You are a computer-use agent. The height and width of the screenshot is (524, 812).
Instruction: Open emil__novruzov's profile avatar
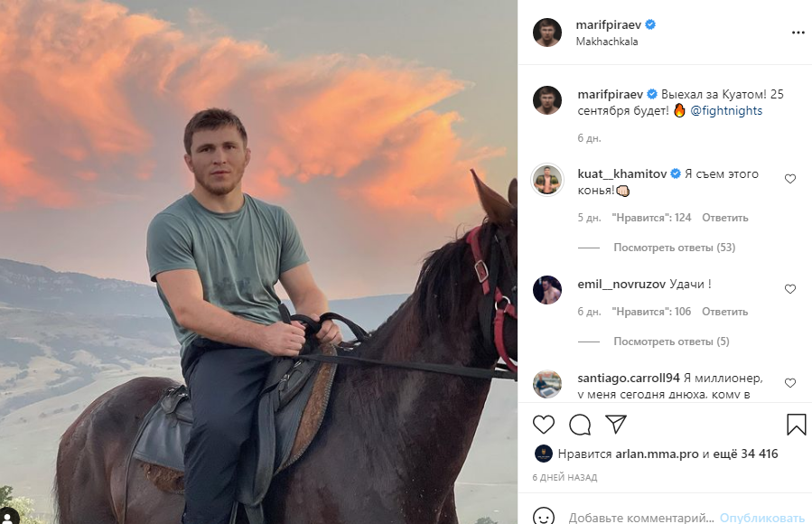(x=547, y=289)
